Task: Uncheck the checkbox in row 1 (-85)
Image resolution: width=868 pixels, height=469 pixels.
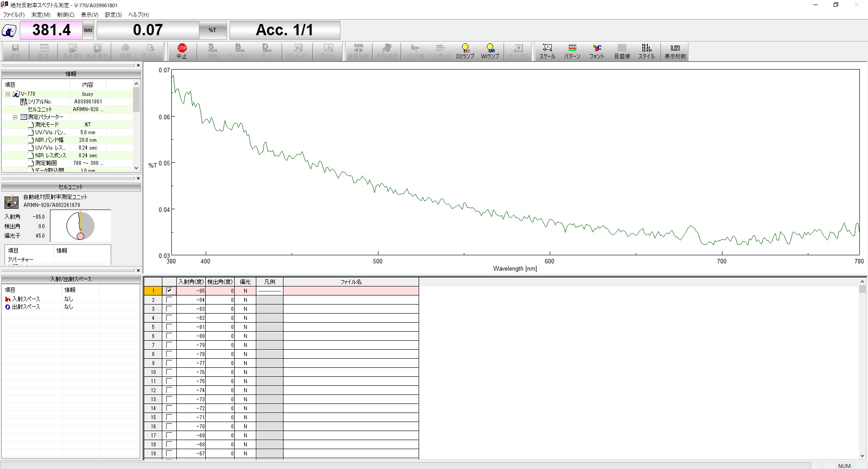Action: (169, 291)
